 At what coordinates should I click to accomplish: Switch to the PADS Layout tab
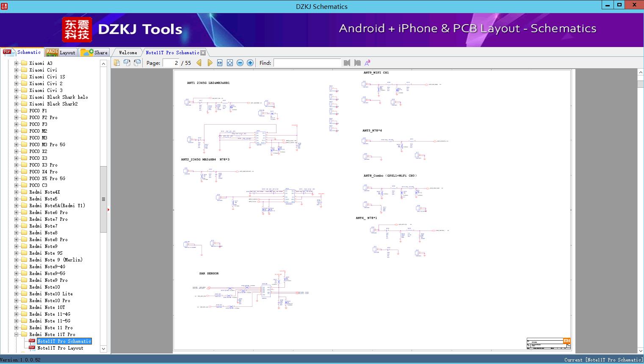(x=61, y=53)
